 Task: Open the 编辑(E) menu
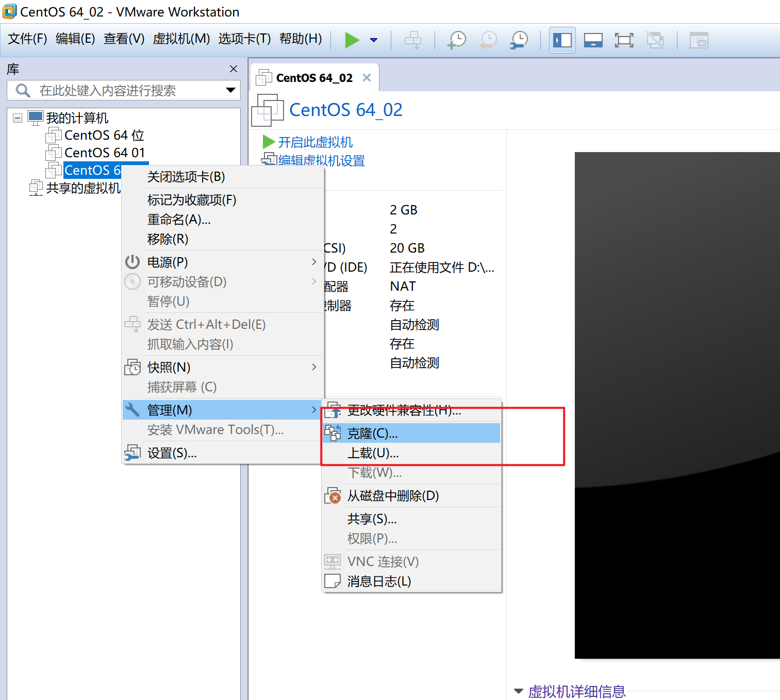point(75,39)
